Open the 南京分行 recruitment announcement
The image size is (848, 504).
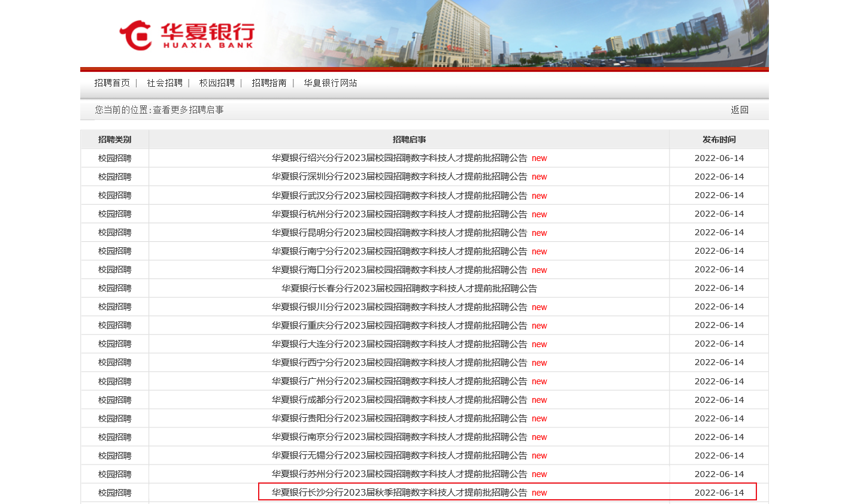pos(399,437)
